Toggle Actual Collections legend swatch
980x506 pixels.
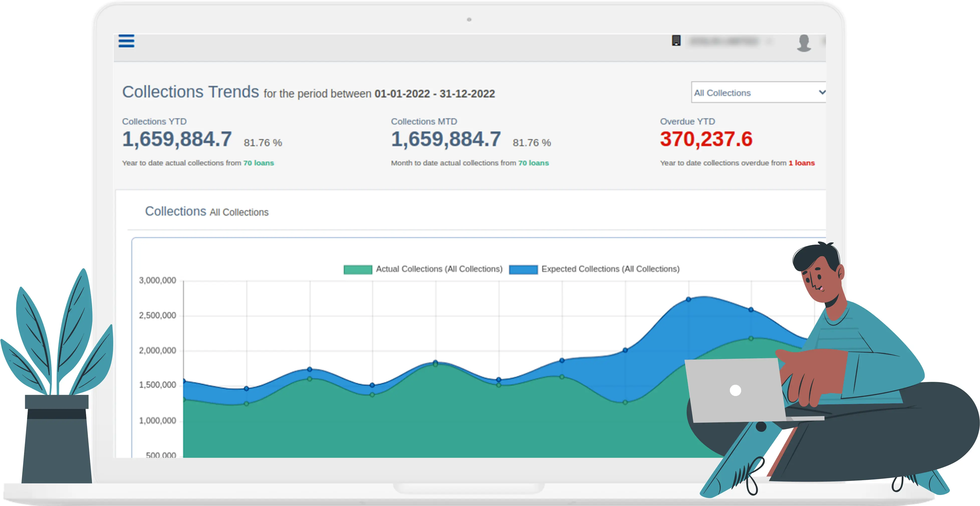(358, 270)
